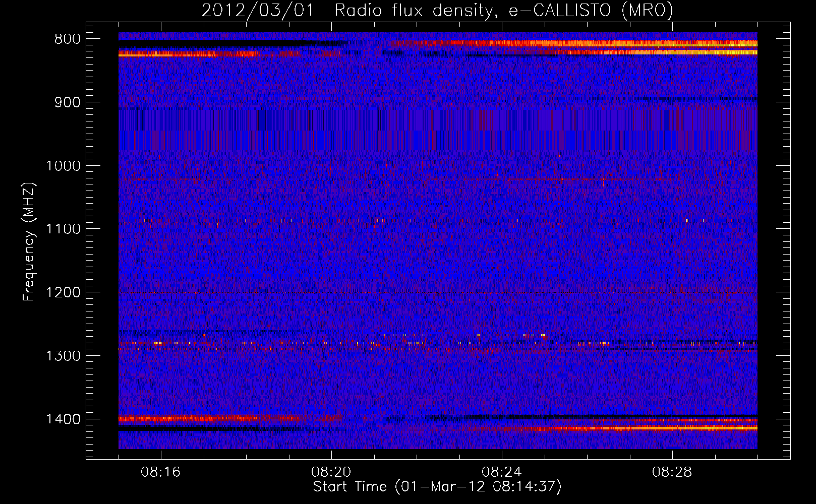Image resolution: width=816 pixels, height=504 pixels.
Task: Select the 1300 frequency tick label
Action: tap(63, 356)
